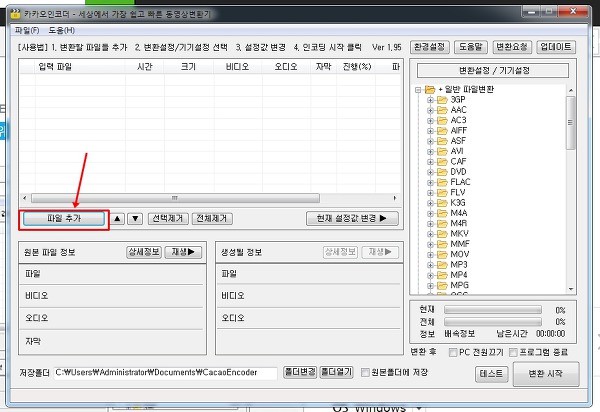
Task: Click the 업데이트 button
Action: (556, 47)
